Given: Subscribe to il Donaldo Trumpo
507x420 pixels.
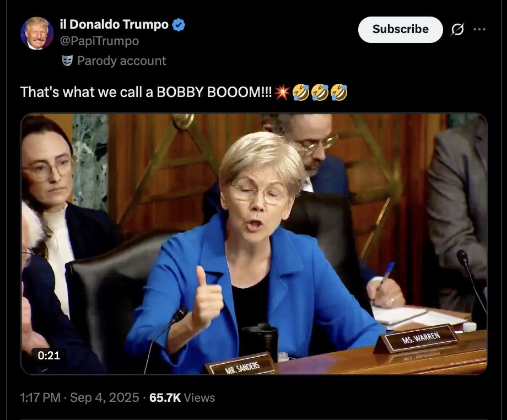Looking at the screenshot, I should tap(400, 29).
